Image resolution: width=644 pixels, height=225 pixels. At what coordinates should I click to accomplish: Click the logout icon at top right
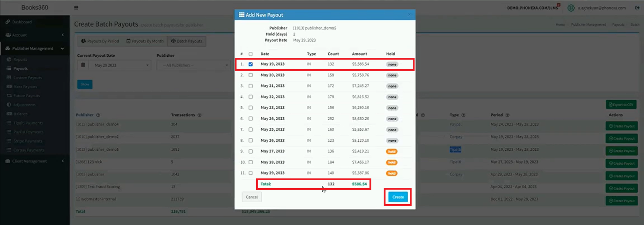click(637, 7)
